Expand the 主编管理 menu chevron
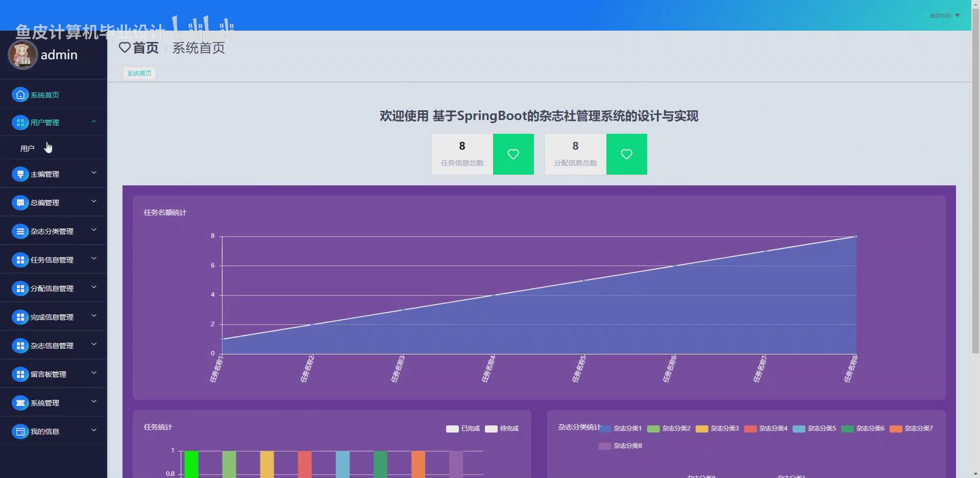980x478 pixels. tap(94, 173)
